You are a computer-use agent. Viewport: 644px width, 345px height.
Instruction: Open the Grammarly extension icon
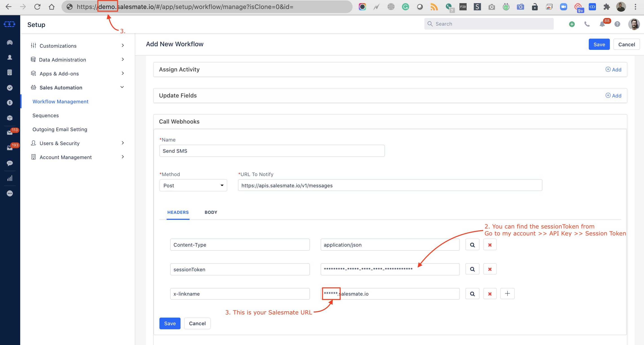[405, 7]
